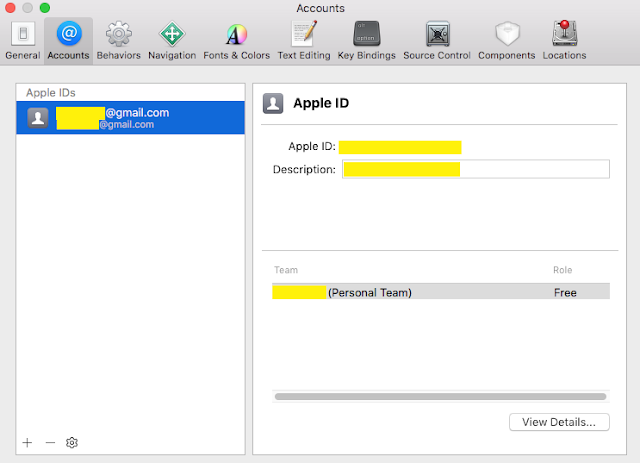Remove selected account with minus button

click(x=50, y=443)
